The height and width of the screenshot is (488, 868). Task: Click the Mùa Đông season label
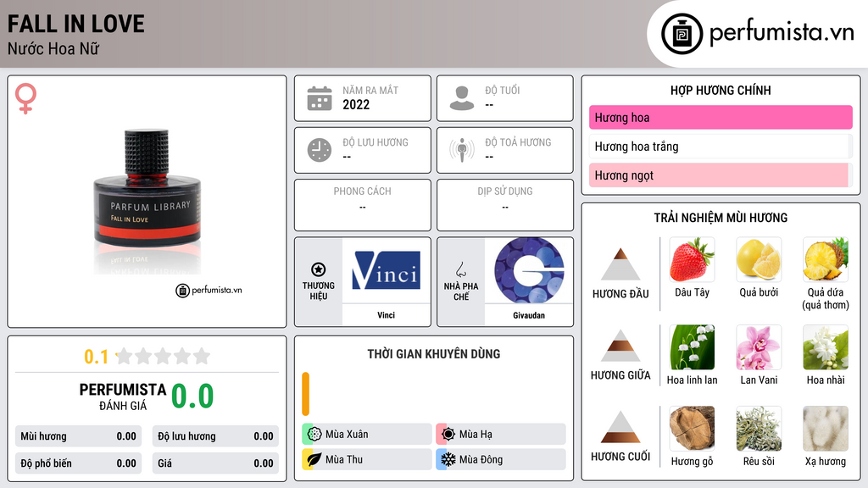point(481,459)
